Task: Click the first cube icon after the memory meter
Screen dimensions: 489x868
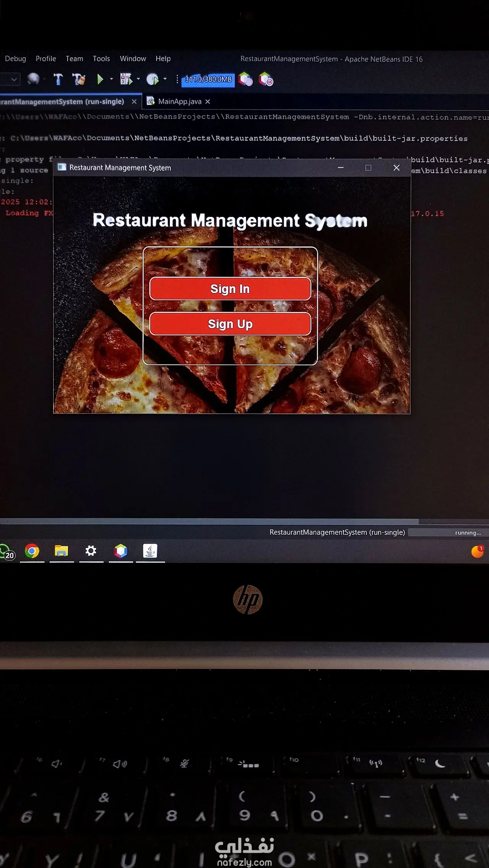Action: pyautogui.click(x=245, y=79)
